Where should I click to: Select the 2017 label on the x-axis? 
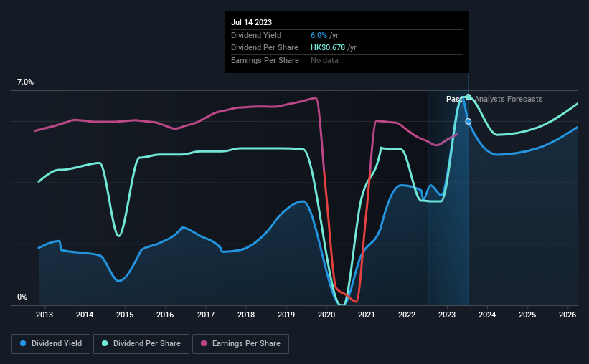pos(205,315)
